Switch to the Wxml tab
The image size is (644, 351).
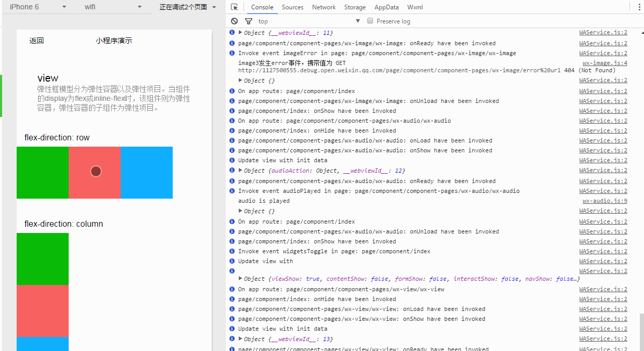(415, 7)
